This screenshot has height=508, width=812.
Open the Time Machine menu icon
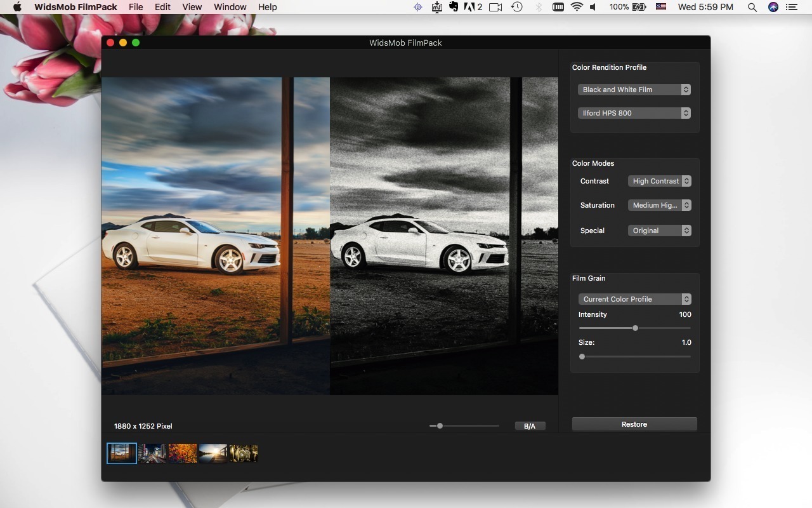point(517,7)
